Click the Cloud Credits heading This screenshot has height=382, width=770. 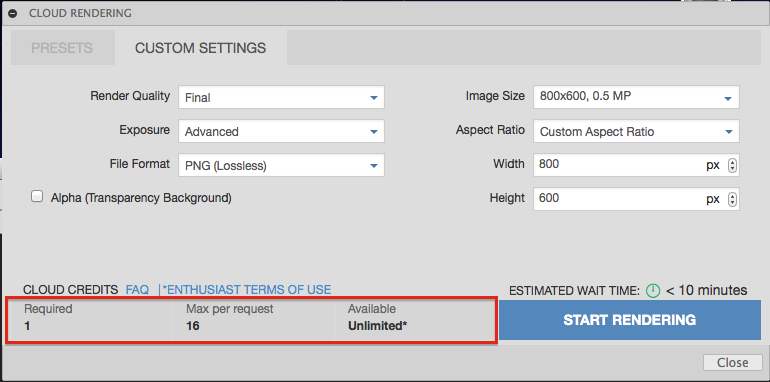tap(71, 290)
